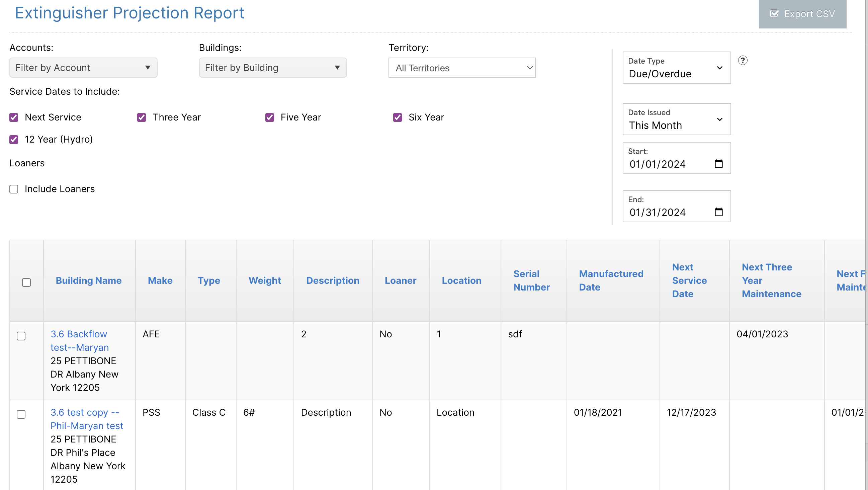Sort by Next Service Date column header
The width and height of the screenshot is (868, 490).
(x=689, y=280)
